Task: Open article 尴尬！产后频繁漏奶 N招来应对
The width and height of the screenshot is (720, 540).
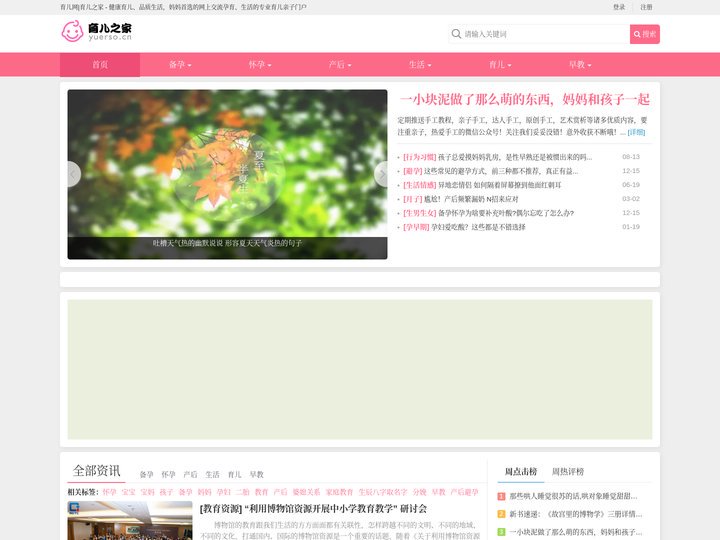Action: tap(471, 199)
